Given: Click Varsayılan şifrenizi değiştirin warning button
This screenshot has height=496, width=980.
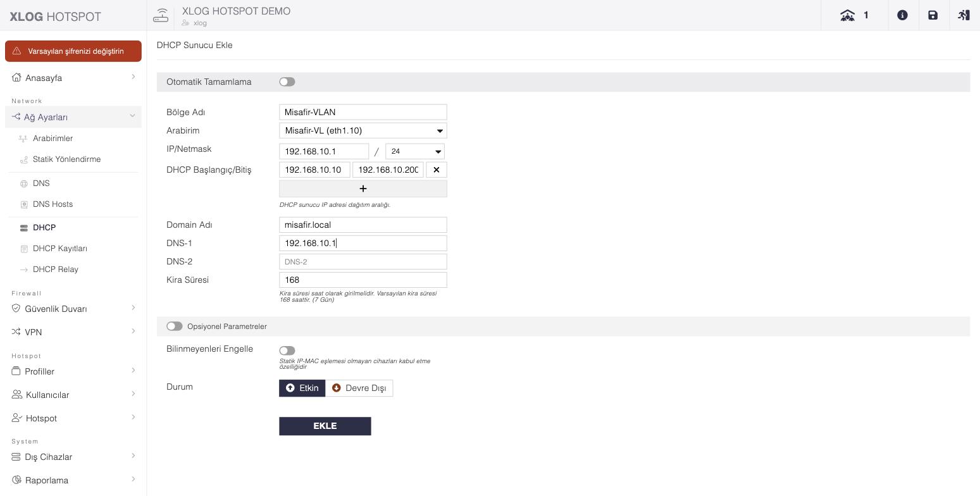Looking at the screenshot, I should 73,51.
